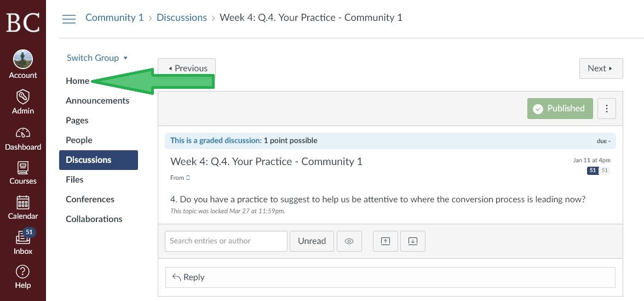Open the Help question mark icon

click(x=23, y=271)
